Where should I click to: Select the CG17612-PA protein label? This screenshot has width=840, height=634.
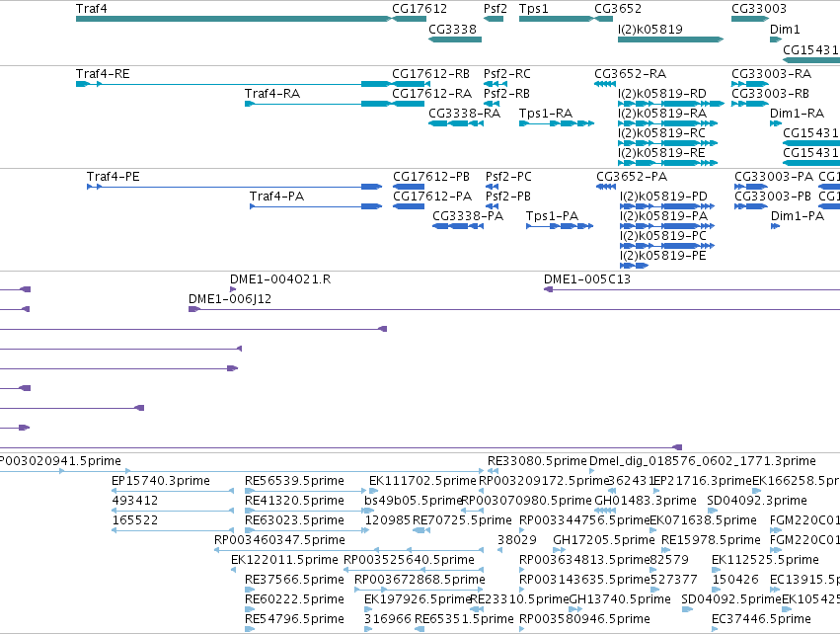tap(432, 197)
